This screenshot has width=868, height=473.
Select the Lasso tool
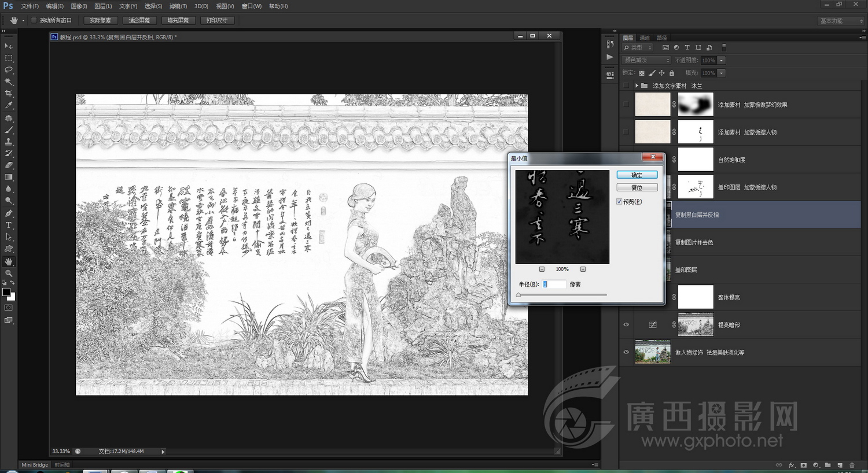(x=9, y=69)
